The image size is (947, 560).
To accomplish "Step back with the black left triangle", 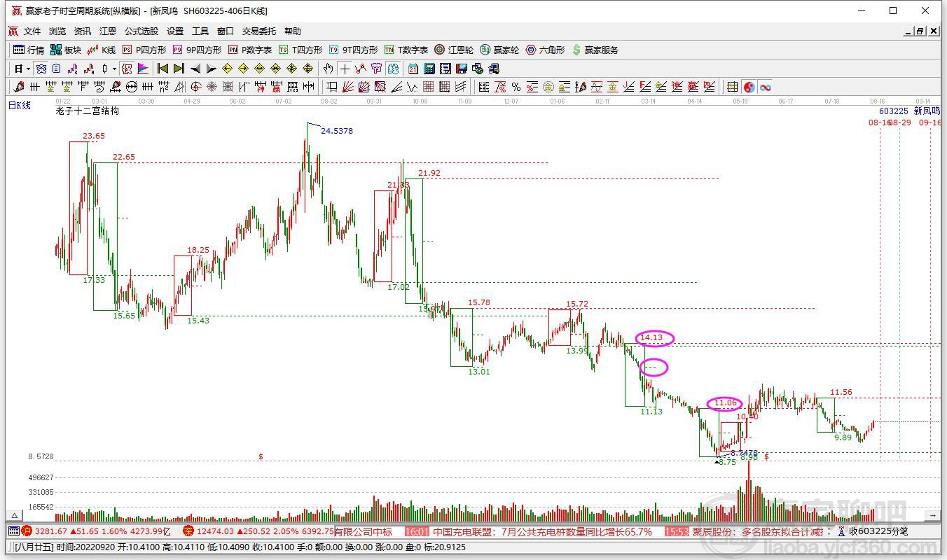I will (x=195, y=69).
